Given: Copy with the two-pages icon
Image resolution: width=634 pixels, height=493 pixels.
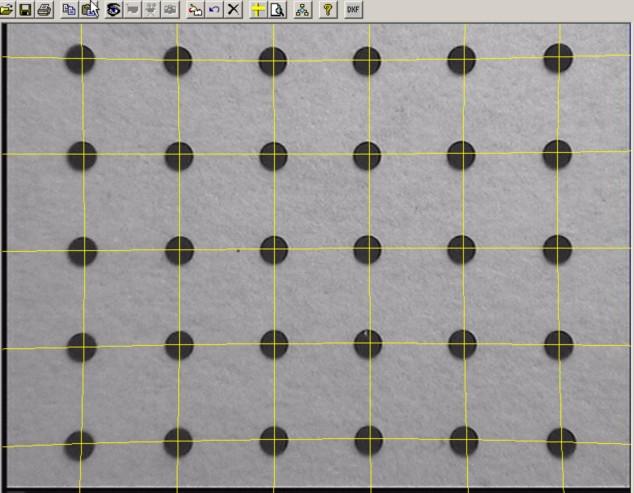Looking at the screenshot, I should coord(70,10).
